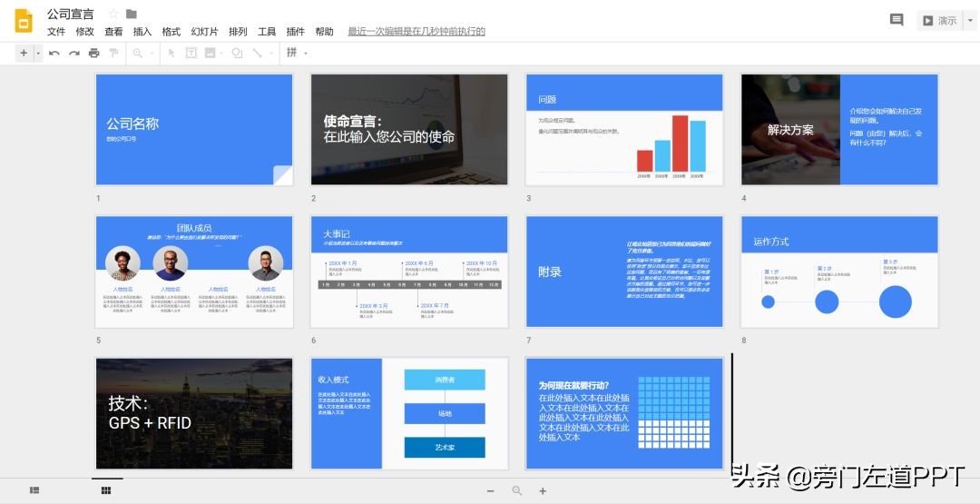This screenshot has width=980, height=504.
Task: Select the cursor pointer tool
Action: click(171, 54)
